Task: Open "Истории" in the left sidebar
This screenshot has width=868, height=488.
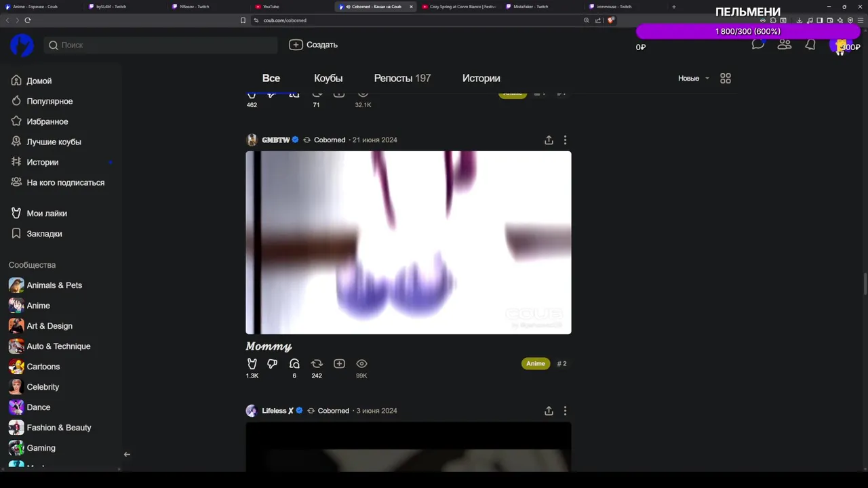Action: 42,162
